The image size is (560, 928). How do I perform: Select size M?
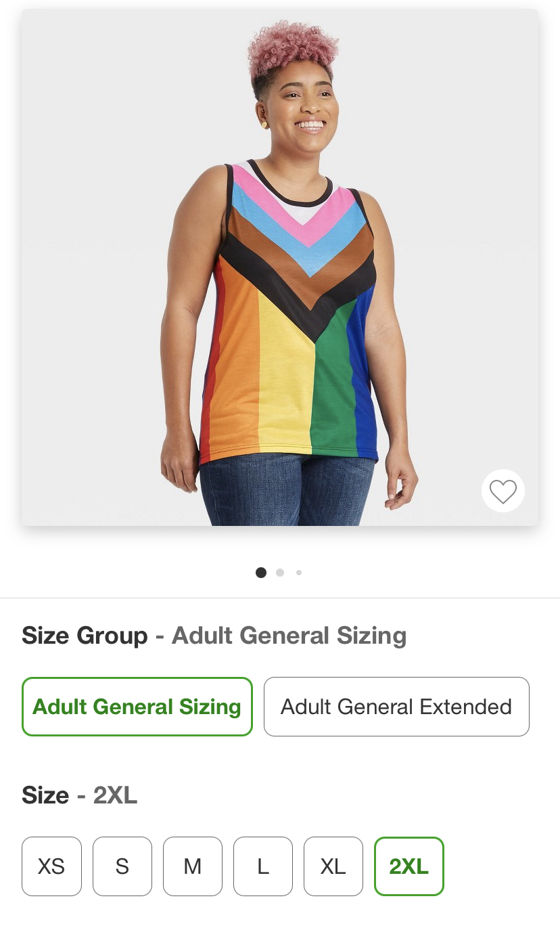(193, 866)
